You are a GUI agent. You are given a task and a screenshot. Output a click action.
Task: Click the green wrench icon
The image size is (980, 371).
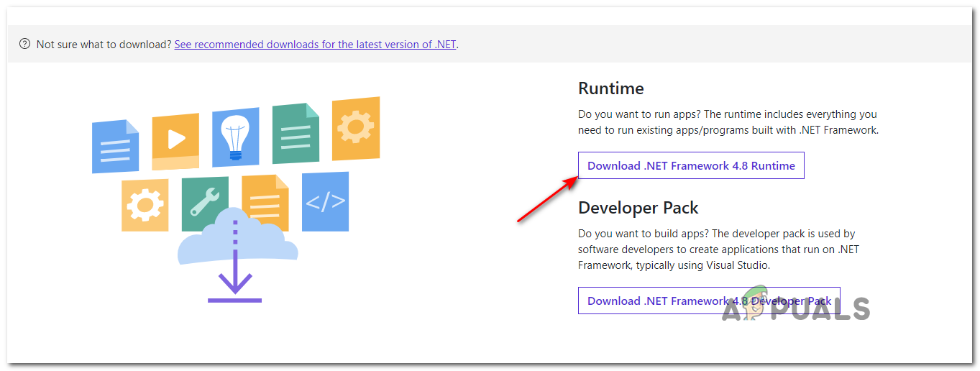point(205,201)
